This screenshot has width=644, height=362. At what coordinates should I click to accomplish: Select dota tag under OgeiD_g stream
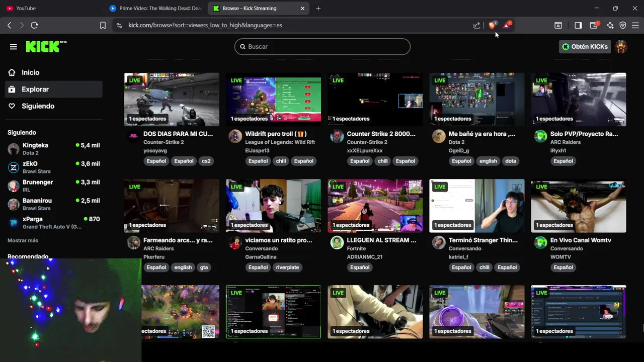[511, 161]
